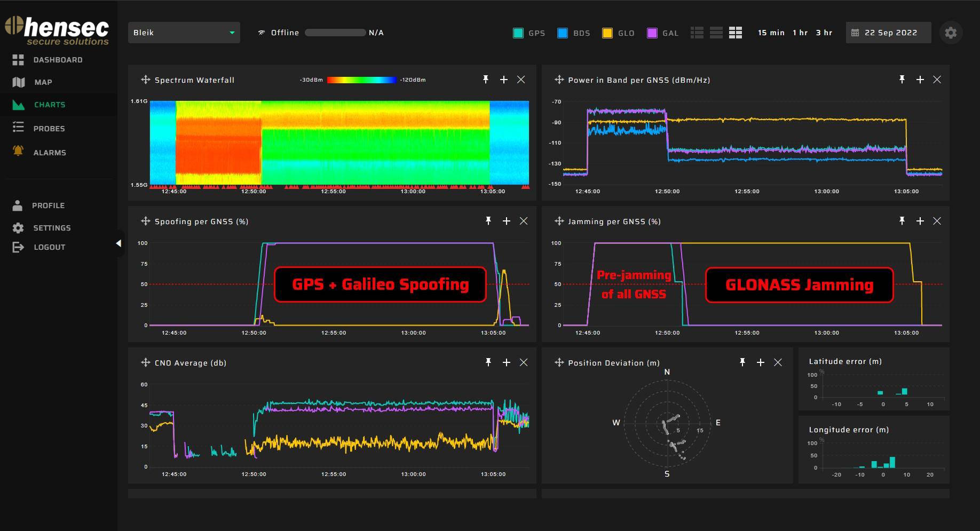Image resolution: width=980 pixels, height=531 pixels.
Task: Pin the Spectrum Waterfall panel
Action: click(x=486, y=80)
